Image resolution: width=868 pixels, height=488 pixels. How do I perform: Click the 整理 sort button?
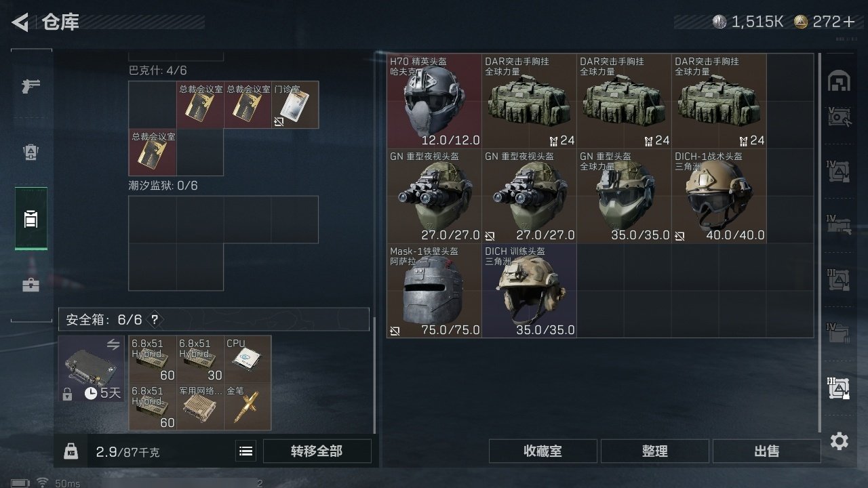(x=655, y=451)
